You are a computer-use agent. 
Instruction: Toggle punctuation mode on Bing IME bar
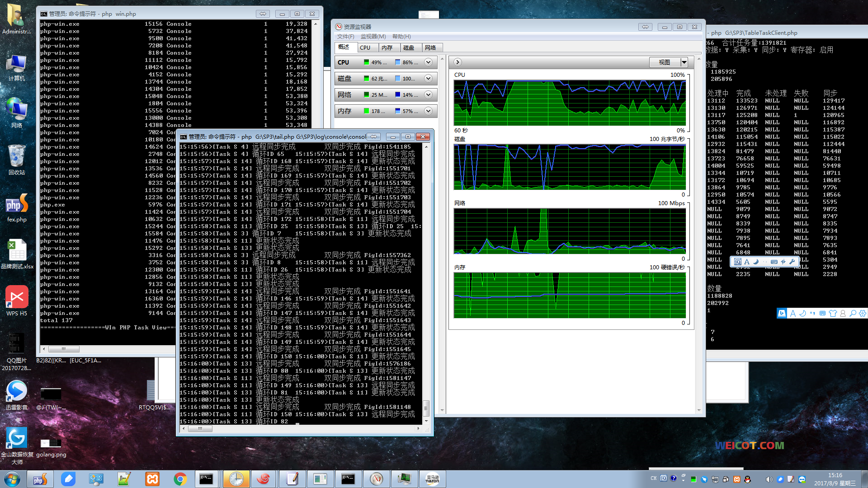[812, 313]
